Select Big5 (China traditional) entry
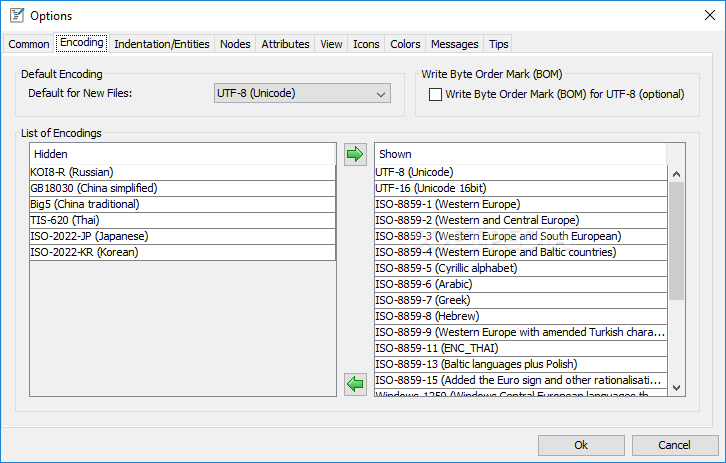The height and width of the screenshot is (463, 726). coord(182,204)
